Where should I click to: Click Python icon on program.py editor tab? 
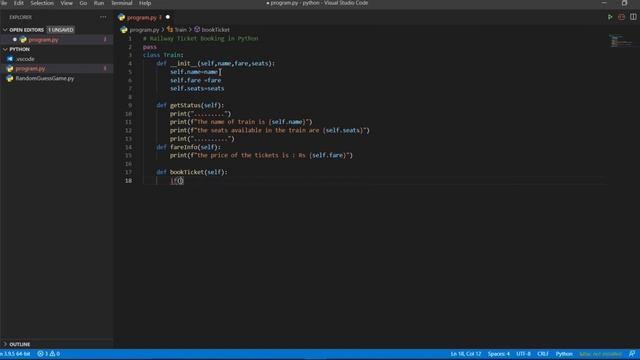pos(121,17)
